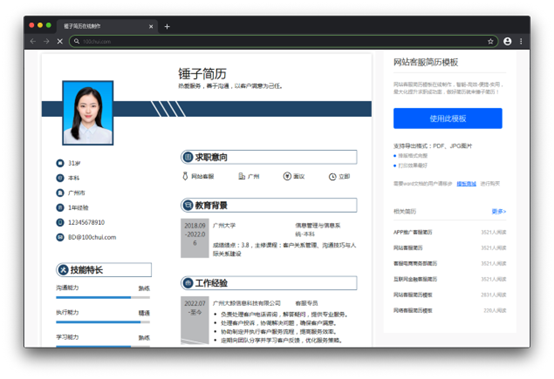Click the 2022.07-至今 work date block

[x=195, y=320]
